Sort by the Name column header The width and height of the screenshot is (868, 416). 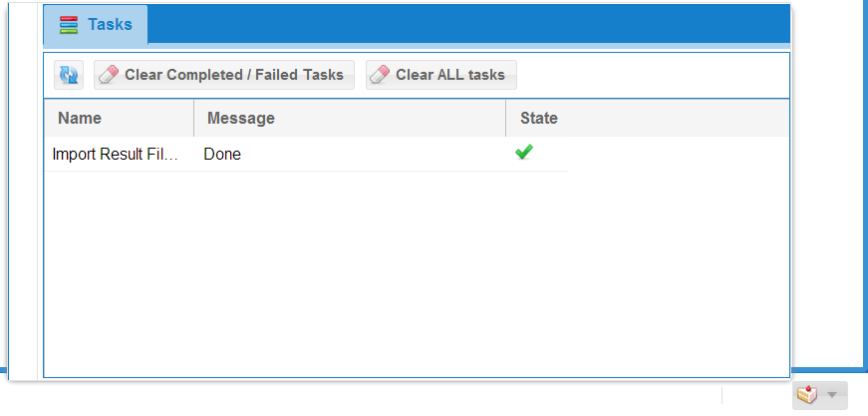pyautogui.click(x=80, y=118)
